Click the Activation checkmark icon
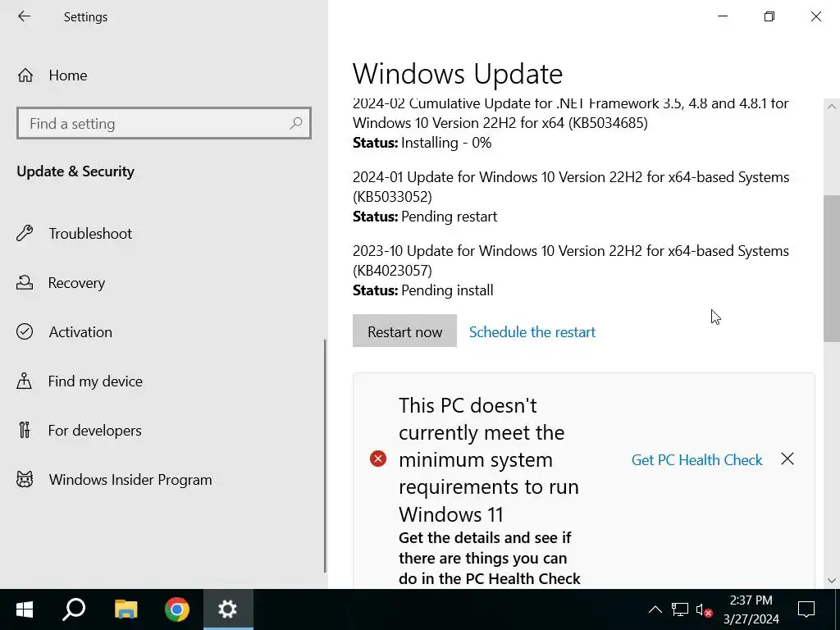The height and width of the screenshot is (630, 840). [25, 332]
